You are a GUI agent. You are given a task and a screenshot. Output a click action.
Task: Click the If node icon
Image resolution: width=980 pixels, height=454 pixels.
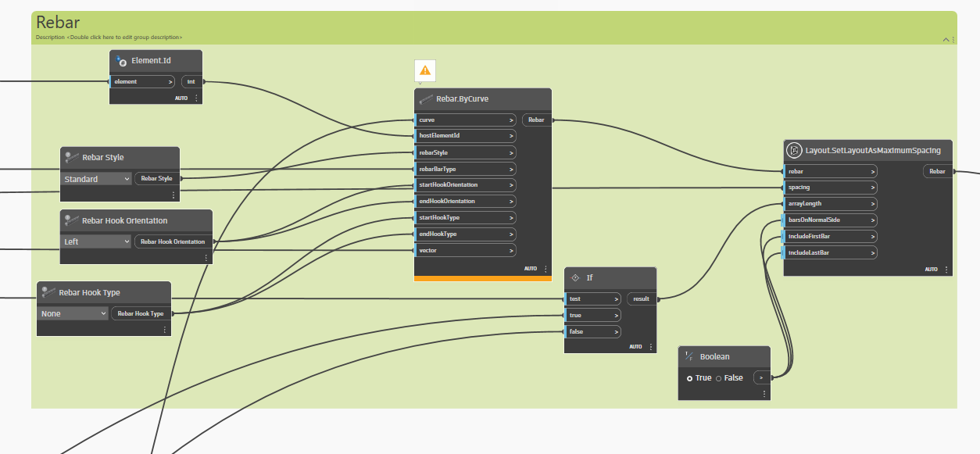575,277
